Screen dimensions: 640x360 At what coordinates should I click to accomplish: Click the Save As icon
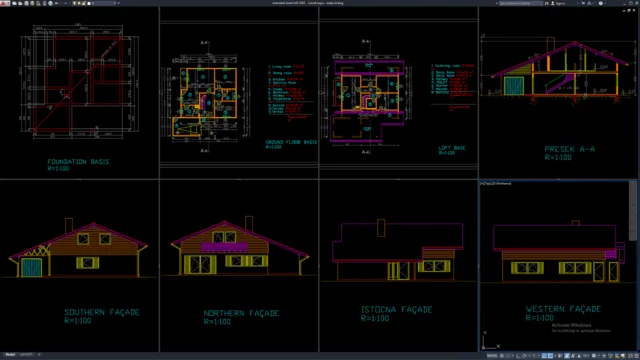pos(32,3)
